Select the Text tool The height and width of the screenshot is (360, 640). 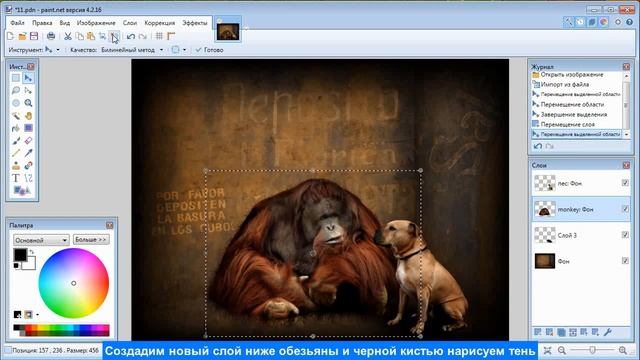tap(16, 178)
